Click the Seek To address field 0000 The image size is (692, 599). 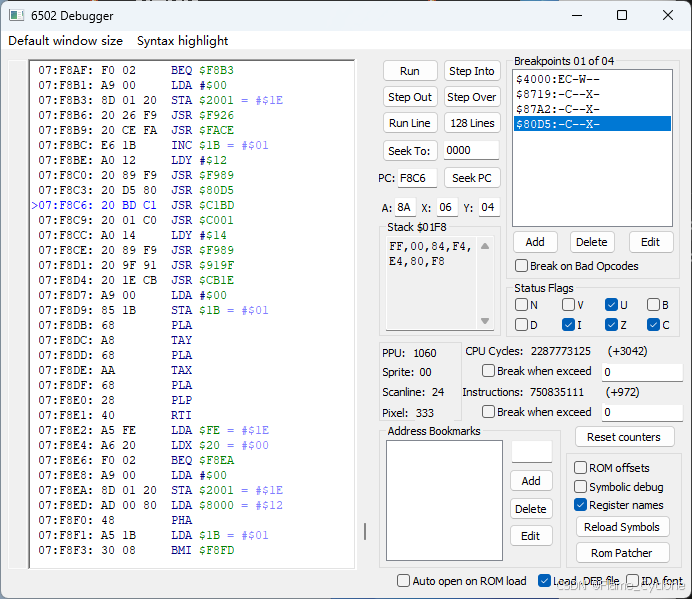(471, 151)
